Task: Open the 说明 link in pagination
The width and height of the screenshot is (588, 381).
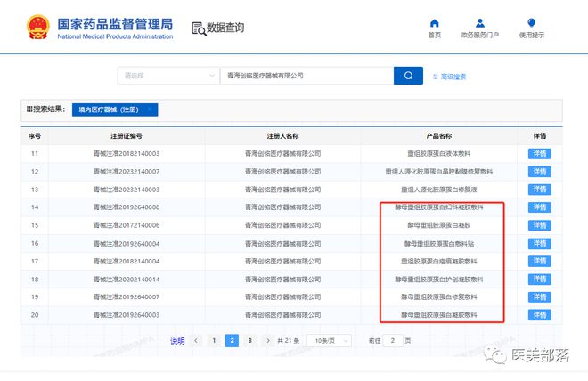Action: (177, 341)
